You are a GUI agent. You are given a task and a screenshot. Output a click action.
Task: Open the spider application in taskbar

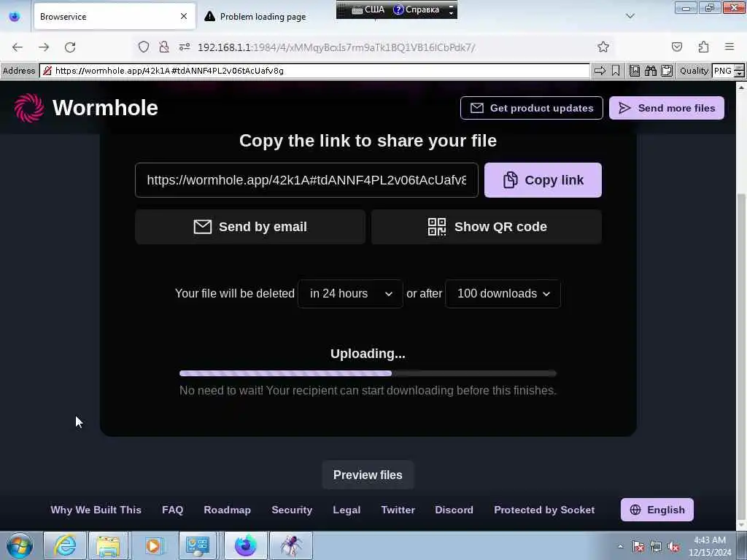[x=291, y=545]
